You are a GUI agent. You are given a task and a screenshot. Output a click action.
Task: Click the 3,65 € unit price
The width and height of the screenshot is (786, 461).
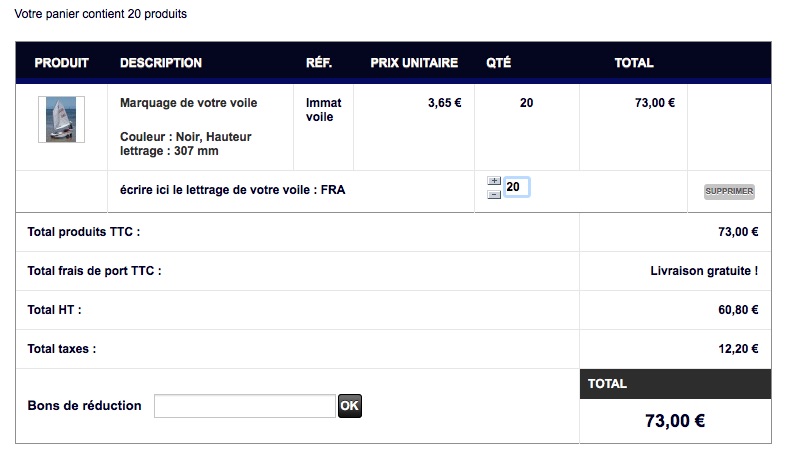[444, 103]
